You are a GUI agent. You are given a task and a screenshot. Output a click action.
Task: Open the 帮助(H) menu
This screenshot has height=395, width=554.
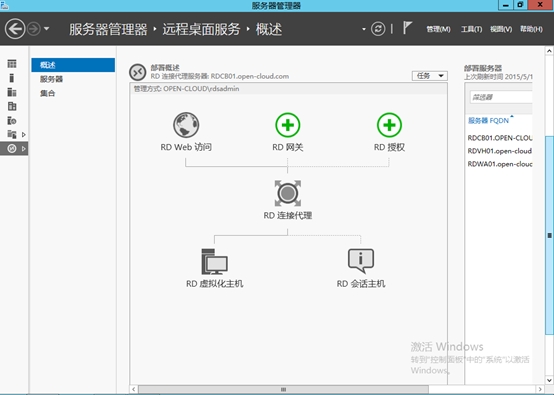[531, 29]
